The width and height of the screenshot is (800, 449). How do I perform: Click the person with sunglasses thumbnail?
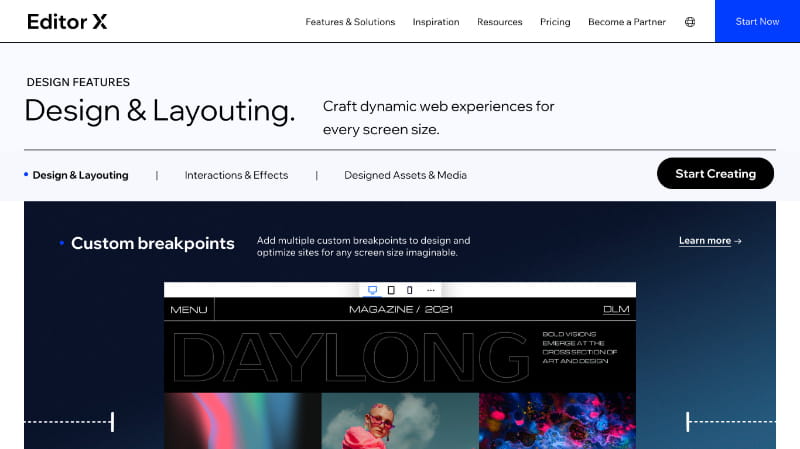[400, 421]
